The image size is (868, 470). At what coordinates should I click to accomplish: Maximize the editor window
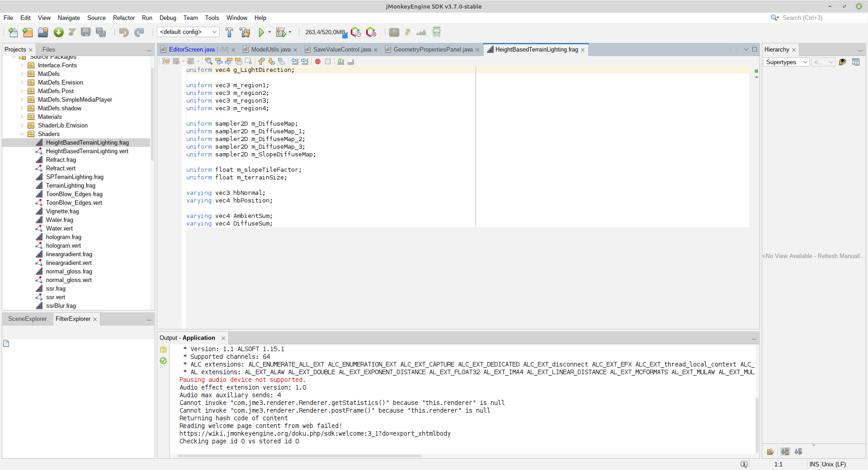pyautogui.click(x=755, y=50)
